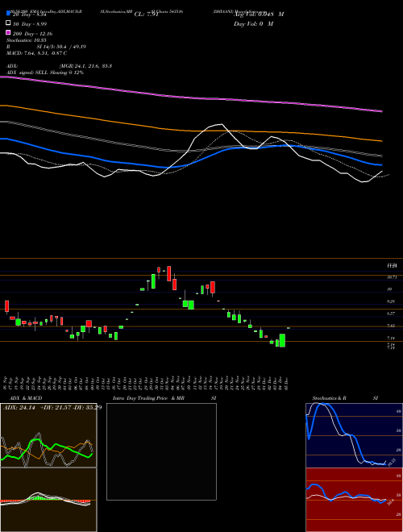Click the 8.57 price axis label
Image resolution: width=403 pixels, height=532 pixels.
[389, 314]
